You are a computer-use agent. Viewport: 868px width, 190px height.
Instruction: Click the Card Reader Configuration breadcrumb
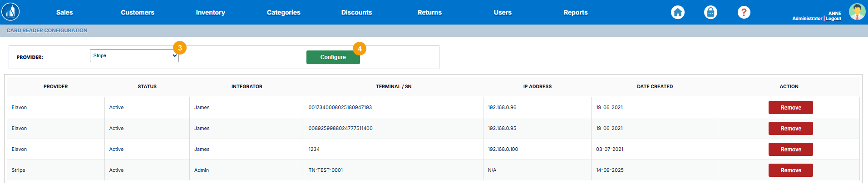click(x=47, y=30)
